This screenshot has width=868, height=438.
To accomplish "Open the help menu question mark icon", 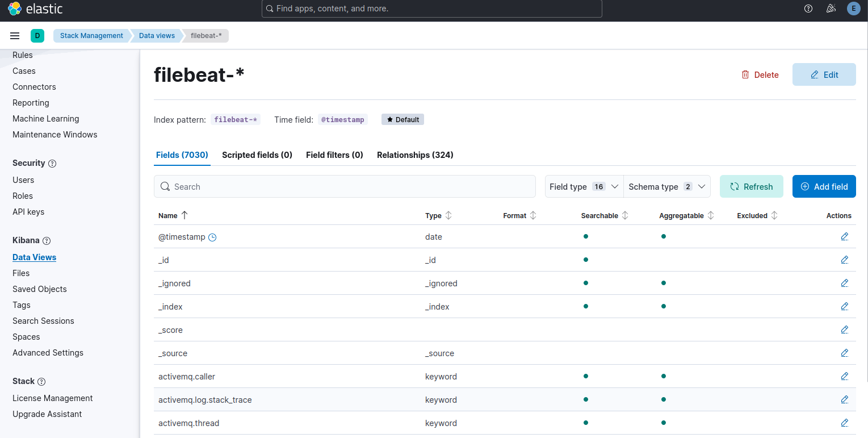I will click(808, 9).
